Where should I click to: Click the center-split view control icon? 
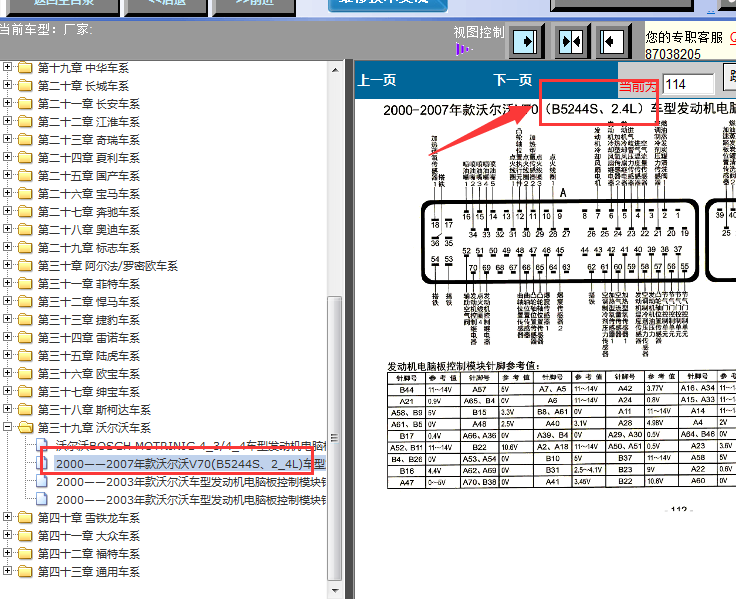pos(571,42)
